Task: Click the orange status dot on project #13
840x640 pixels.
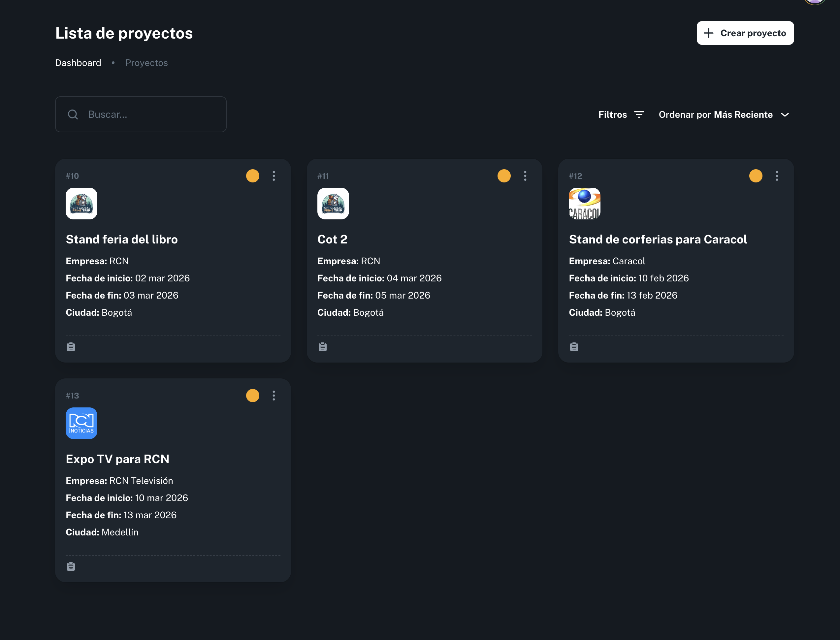Action: 253,396
